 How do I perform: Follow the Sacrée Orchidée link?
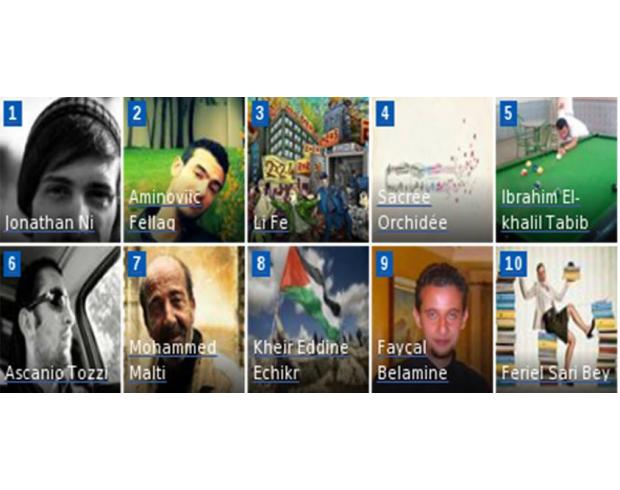[x=412, y=210]
